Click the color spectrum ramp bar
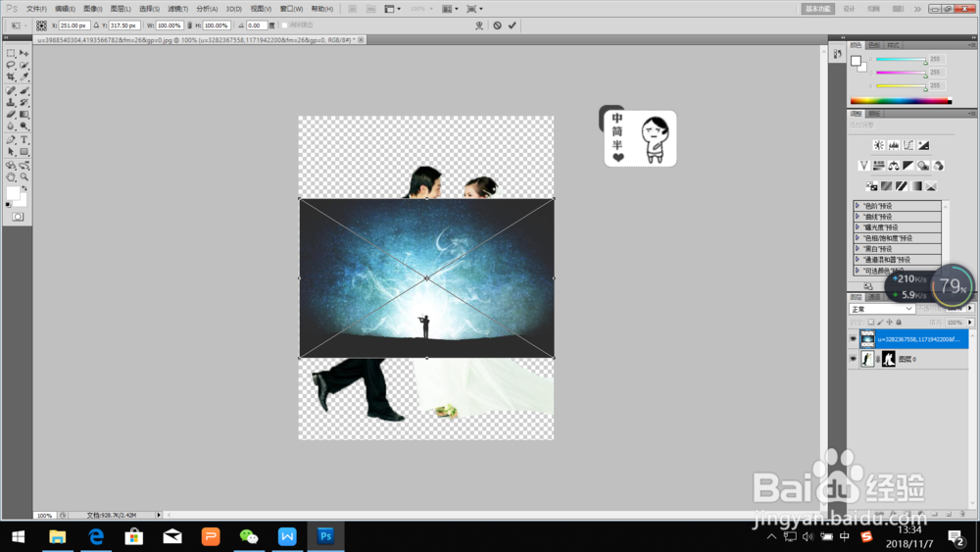980x552 pixels. click(x=900, y=101)
